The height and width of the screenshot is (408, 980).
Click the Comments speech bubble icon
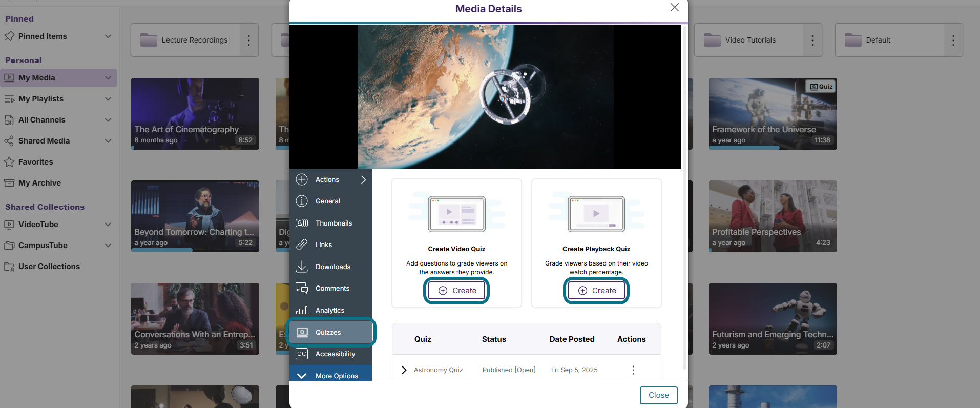tap(302, 288)
